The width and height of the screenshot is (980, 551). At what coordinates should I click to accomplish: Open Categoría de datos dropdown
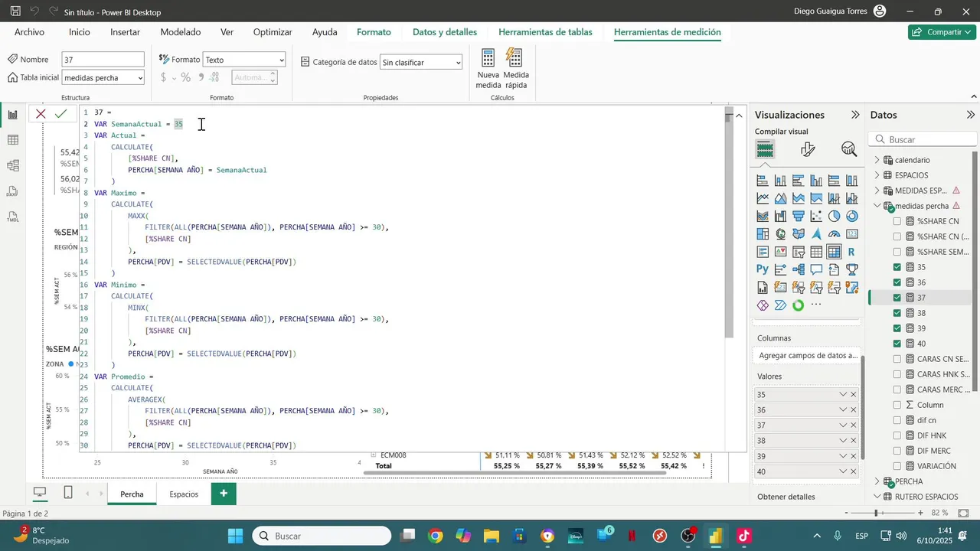(x=421, y=62)
